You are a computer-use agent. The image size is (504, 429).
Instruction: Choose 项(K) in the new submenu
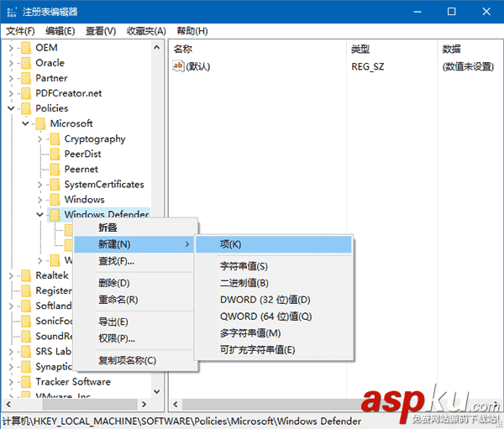(274, 244)
